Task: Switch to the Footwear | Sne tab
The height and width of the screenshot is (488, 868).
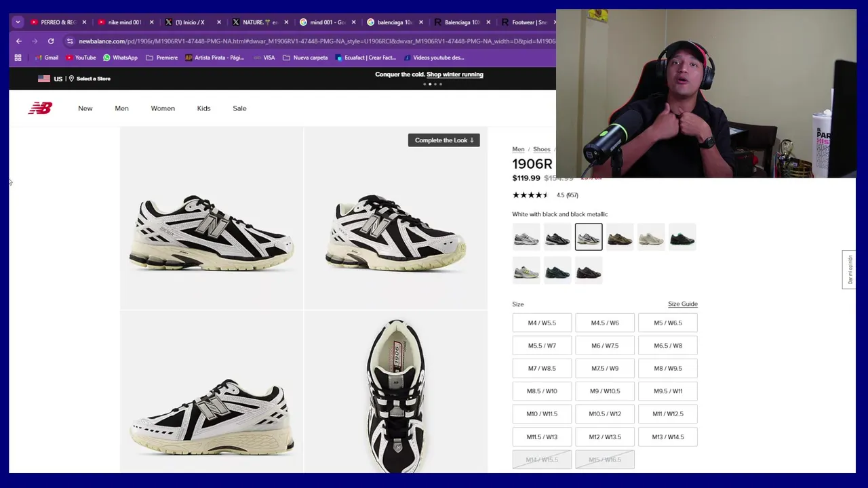Action: [526, 22]
